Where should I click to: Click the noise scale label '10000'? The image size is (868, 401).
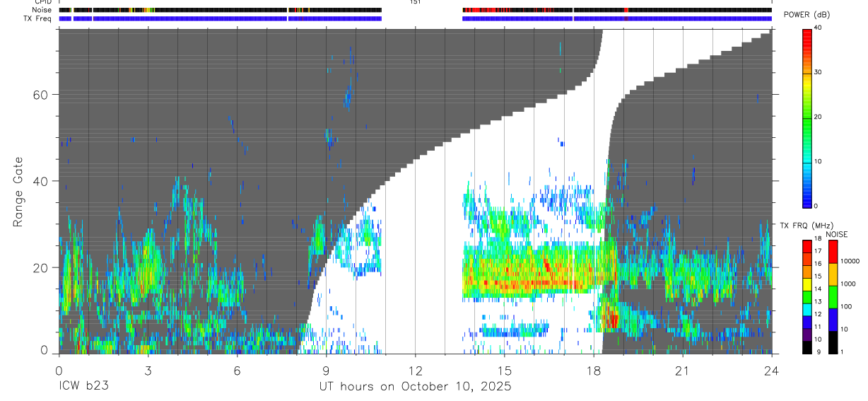850,262
